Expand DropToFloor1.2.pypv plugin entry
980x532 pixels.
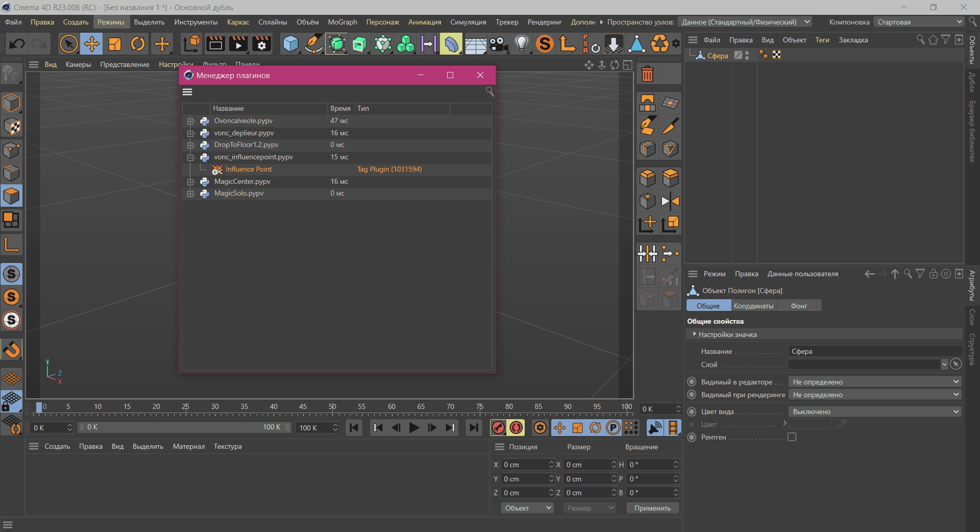point(190,145)
